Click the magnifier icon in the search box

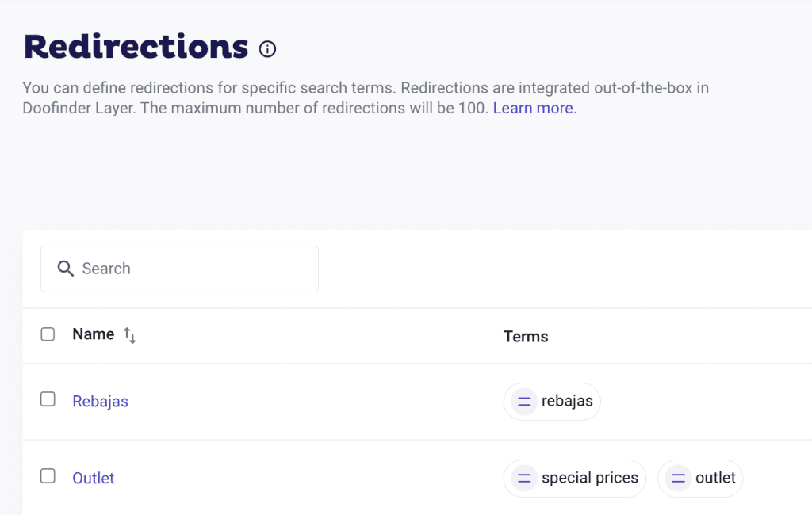pyautogui.click(x=66, y=269)
